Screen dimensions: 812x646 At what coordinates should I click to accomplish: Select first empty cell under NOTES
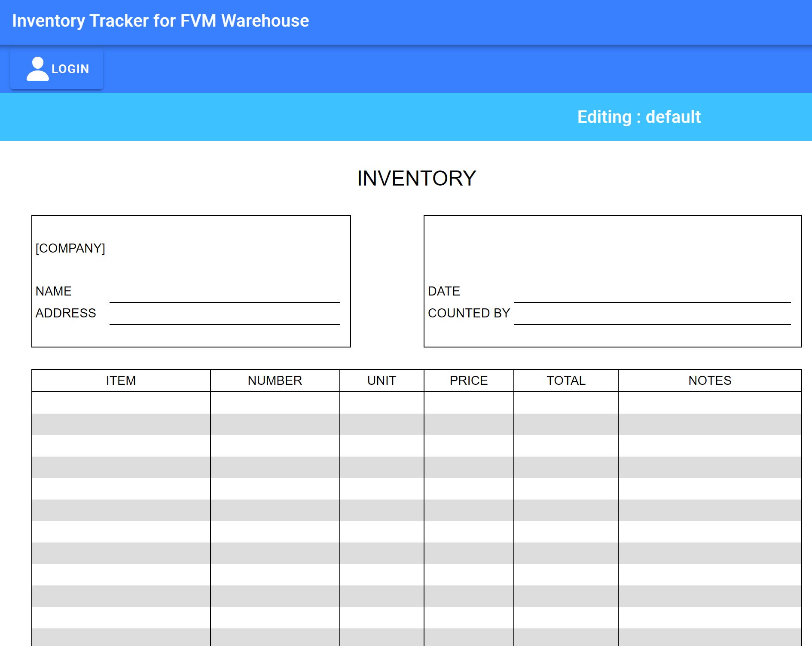pyautogui.click(x=710, y=403)
